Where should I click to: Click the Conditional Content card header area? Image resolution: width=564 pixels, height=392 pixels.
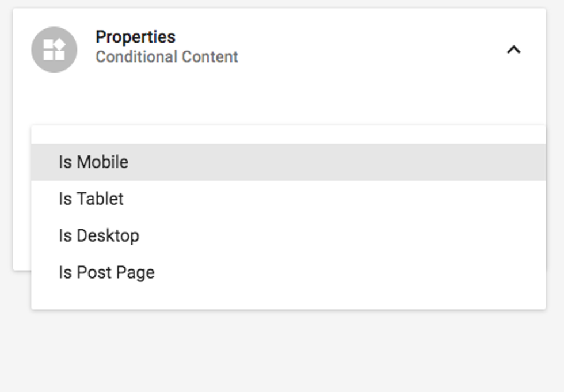pyautogui.click(x=345, y=48)
